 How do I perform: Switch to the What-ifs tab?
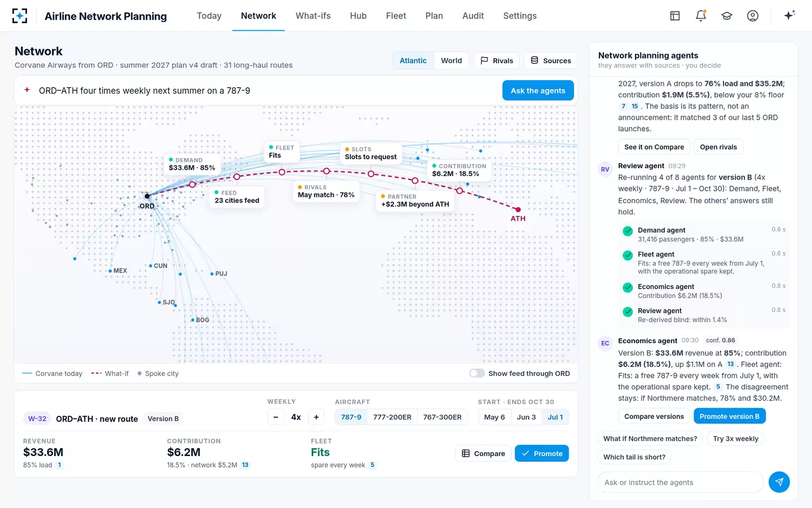coord(313,16)
